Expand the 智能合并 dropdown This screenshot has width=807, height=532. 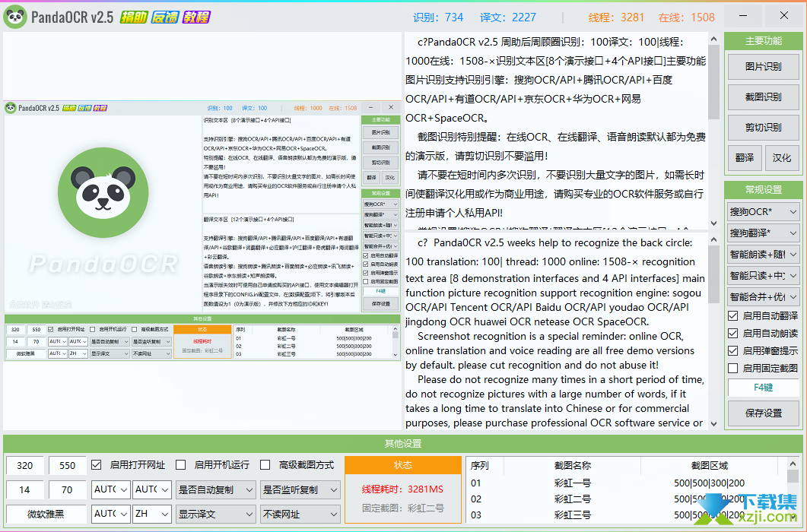763,297
